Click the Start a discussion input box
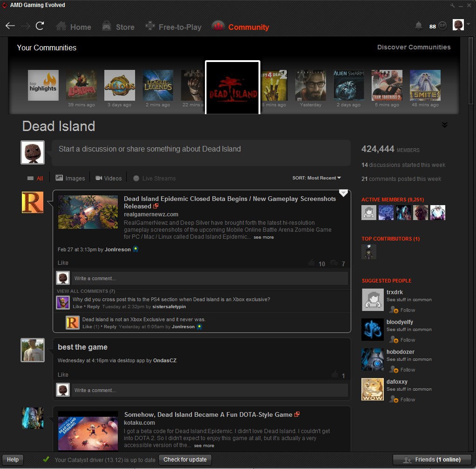Viewport: 476px width, 469px height. 201,153
